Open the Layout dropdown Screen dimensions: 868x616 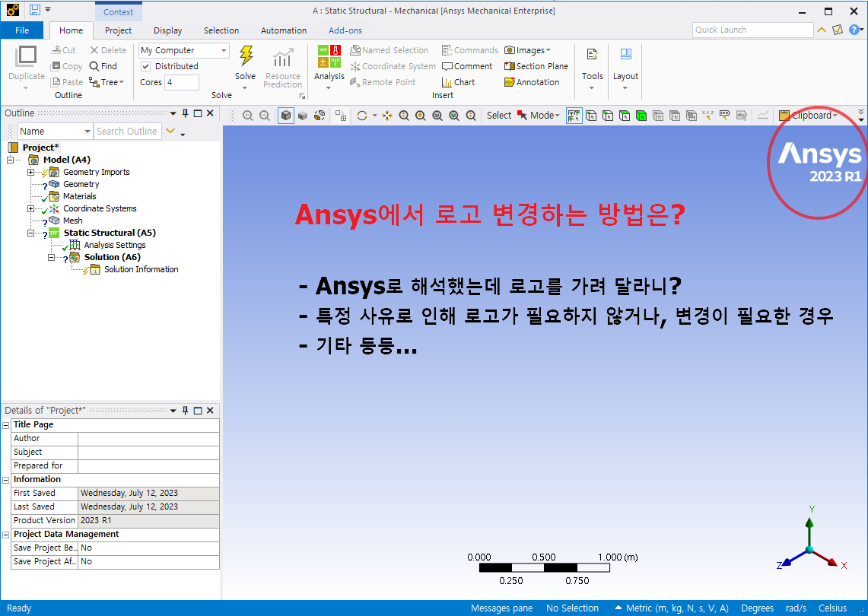click(625, 68)
